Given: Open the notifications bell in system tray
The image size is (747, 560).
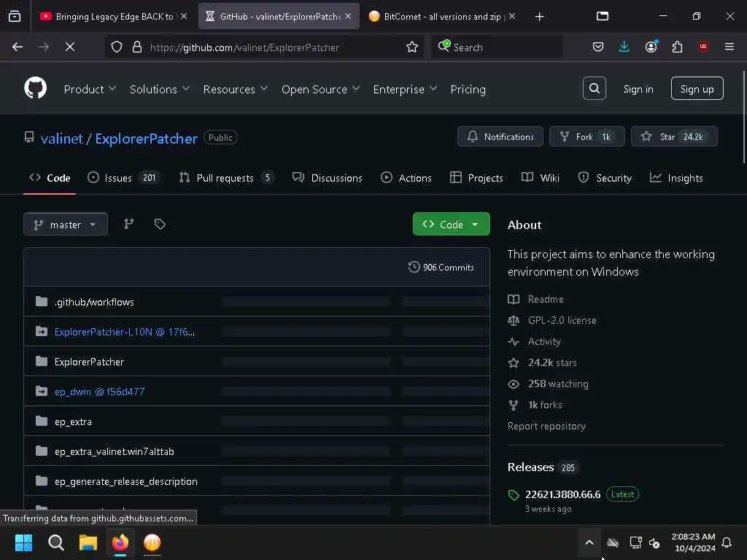Looking at the screenshot, I should (x=727, y=542).
